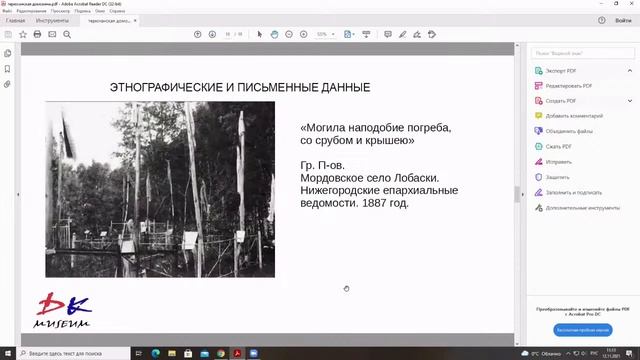Click the save file icon in toolbar

click(8, 34)
